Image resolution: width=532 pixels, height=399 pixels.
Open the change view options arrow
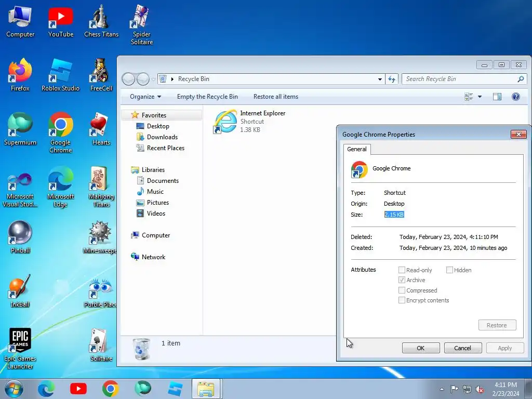click(480, 97)
